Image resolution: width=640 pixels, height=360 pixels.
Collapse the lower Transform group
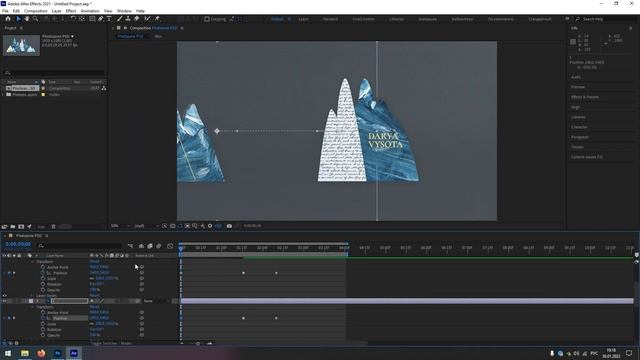(x=33, y=307)
